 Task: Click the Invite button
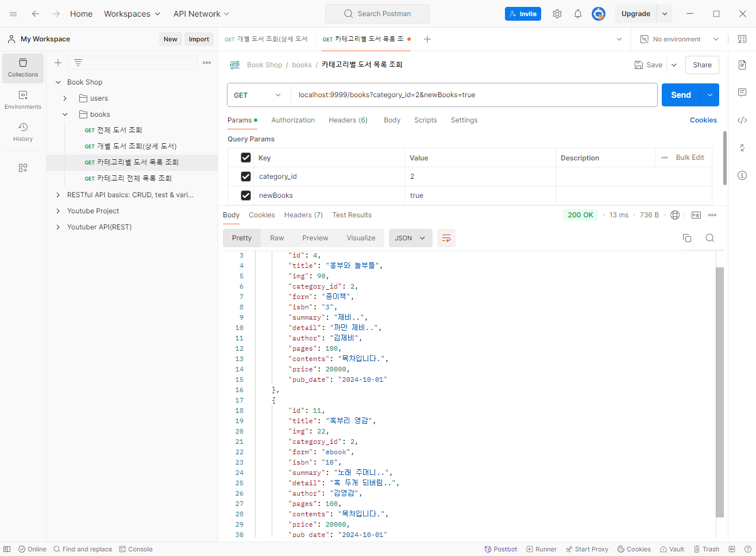(x=523, y=14)
